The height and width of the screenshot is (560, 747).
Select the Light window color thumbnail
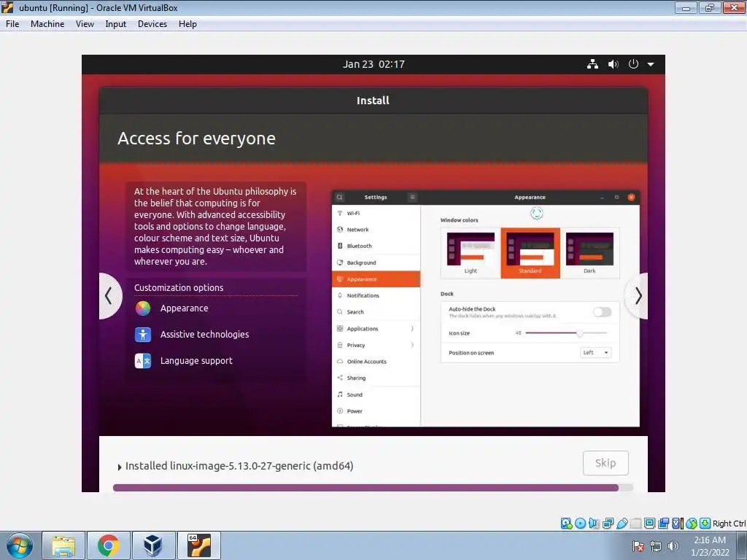point(471,253)
